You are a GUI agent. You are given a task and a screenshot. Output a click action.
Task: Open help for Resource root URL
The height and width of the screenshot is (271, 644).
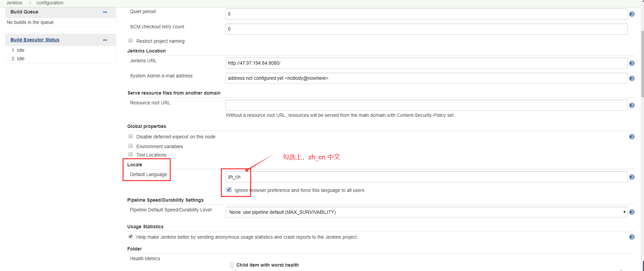632,105
